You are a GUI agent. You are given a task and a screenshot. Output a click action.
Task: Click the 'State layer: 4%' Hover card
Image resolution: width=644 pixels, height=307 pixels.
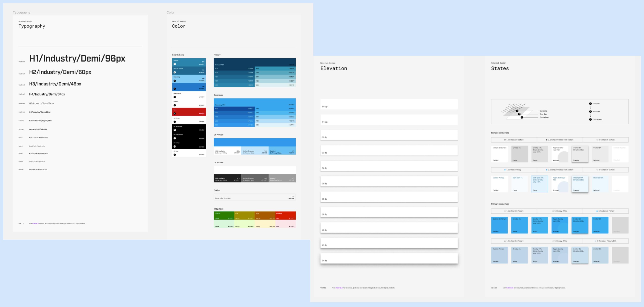pos(520,184)
